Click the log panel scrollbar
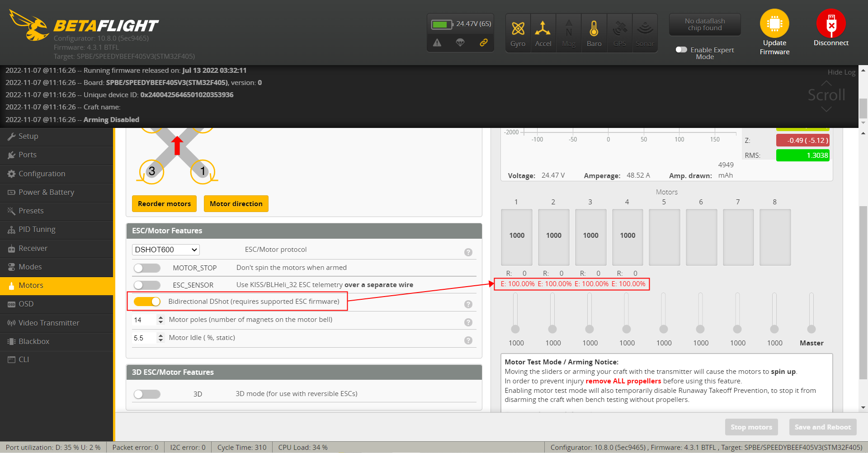Viewport: 868px width, 453px height. click(x=863, y=109)
